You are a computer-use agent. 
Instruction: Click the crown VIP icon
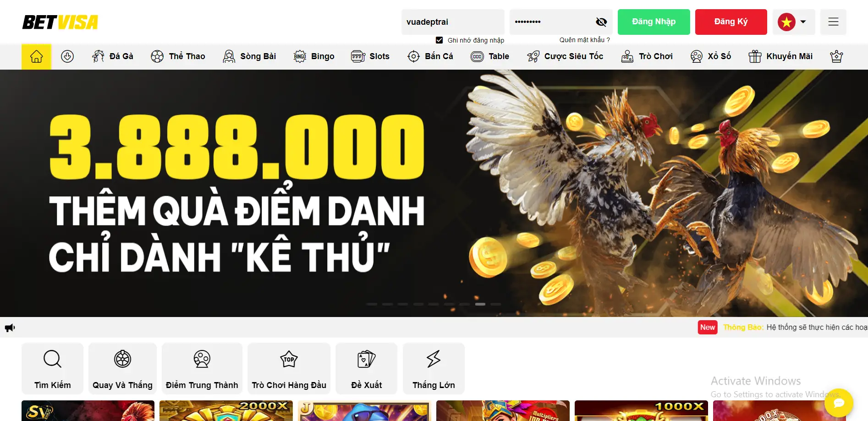(x=836, y=56)
